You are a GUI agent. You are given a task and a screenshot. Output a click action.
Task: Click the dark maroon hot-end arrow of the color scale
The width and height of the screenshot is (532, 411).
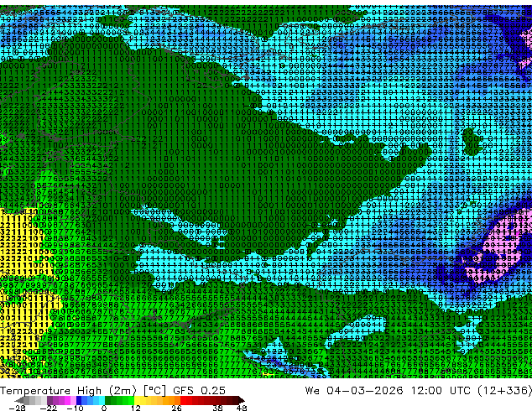241,400
